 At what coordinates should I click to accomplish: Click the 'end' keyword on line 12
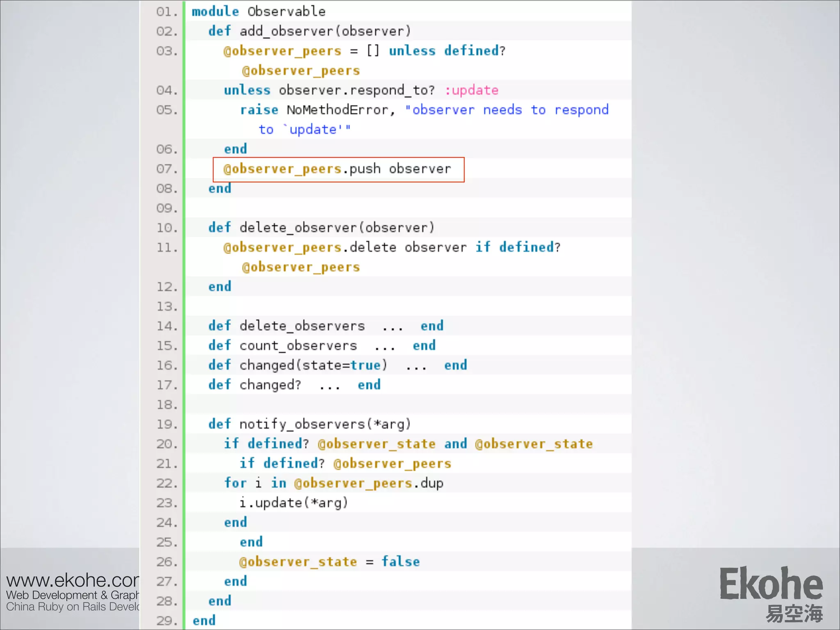pyautogui.click(x=220, y=287)
